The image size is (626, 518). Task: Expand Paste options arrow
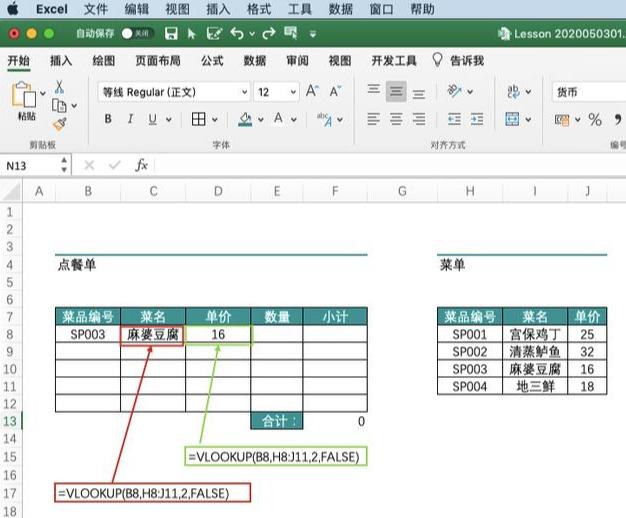(42, 93)
